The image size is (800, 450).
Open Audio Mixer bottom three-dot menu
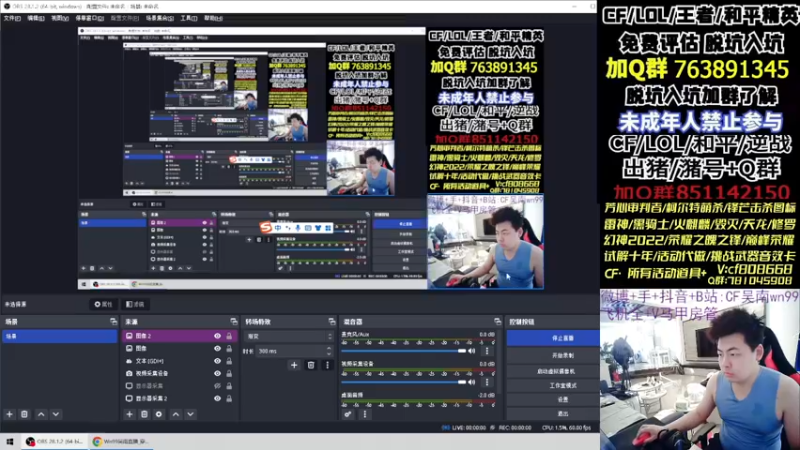point(364,414)
